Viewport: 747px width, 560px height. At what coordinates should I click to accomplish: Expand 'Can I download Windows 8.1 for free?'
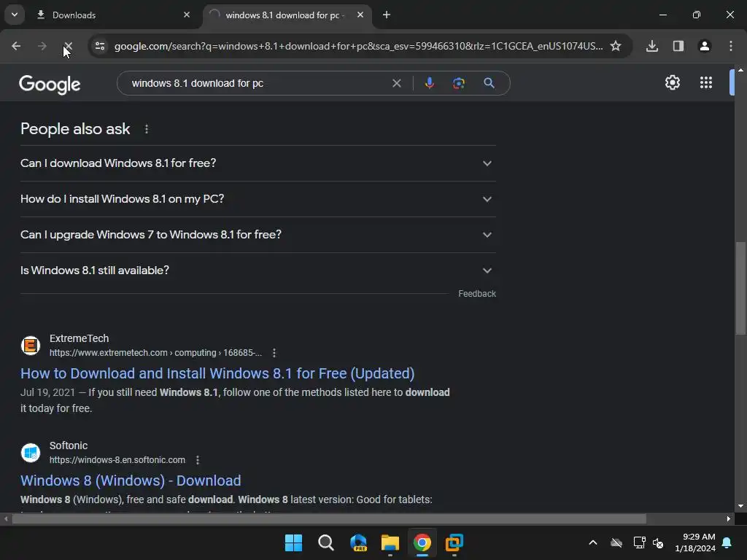click(x=258, y=163)
